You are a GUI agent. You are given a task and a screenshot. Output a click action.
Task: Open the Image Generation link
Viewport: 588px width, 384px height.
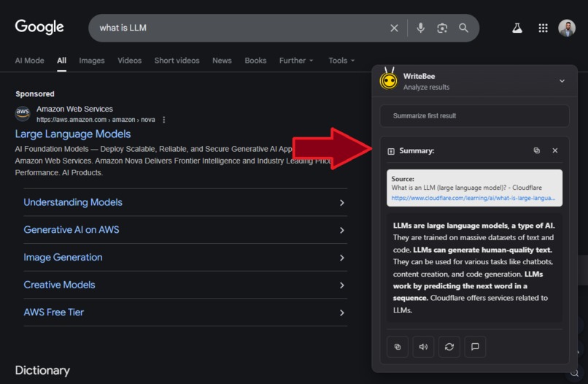63,257
